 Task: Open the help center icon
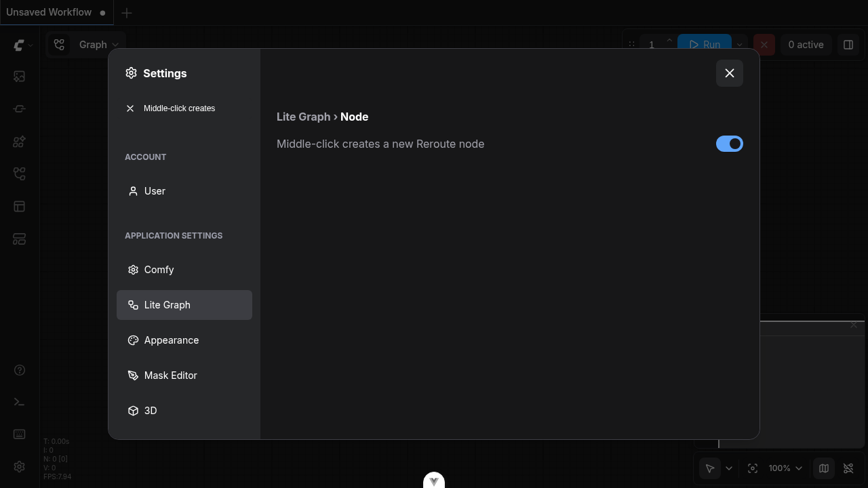[x=19, y=370]
